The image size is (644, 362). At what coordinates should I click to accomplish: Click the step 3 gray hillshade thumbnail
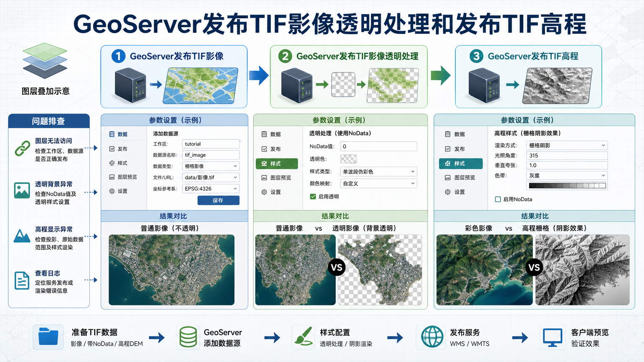click(558, 85)
